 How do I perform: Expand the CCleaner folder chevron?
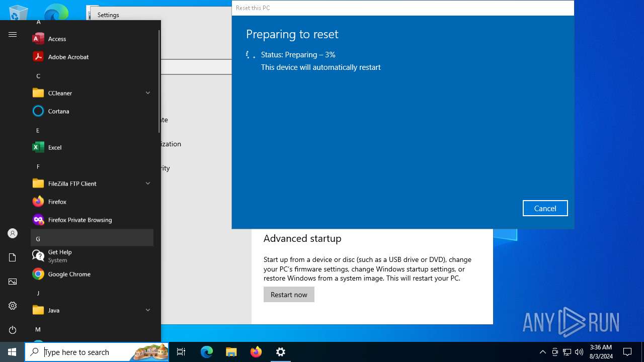148,93
